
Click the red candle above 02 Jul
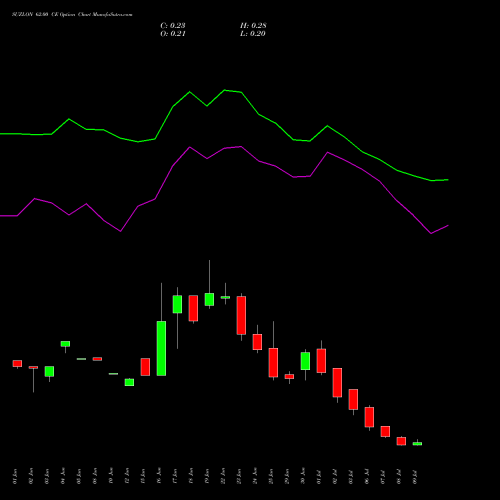[x=337, y=383]
